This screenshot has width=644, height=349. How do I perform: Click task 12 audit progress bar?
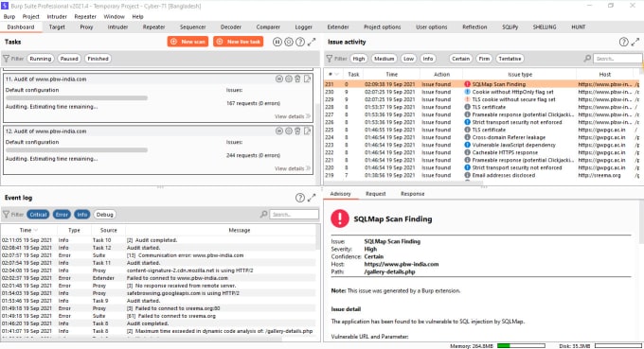pos(77,150)
